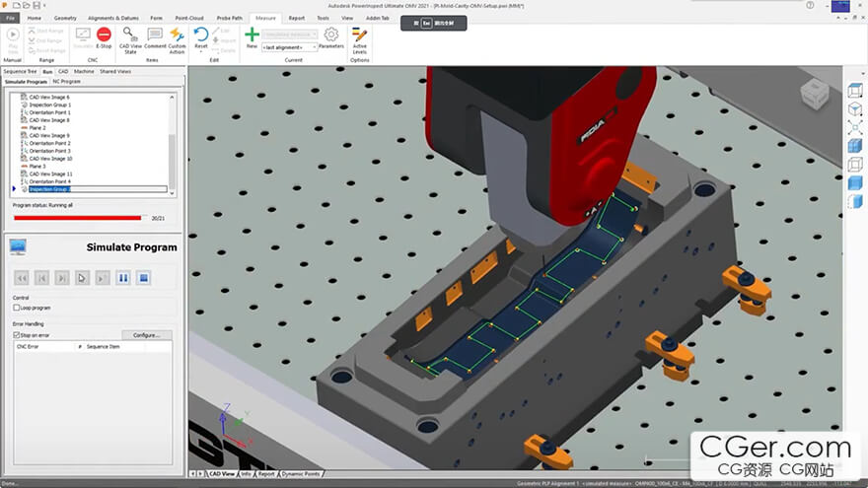The width and height of the screenshot is (868, 488).
Task: Open the quick access toolbar dropdown arrow
Action: tap(44, 6)
